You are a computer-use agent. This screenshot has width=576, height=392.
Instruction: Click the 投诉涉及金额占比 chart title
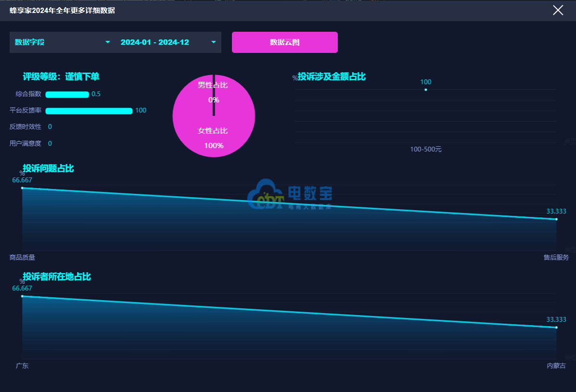pyautogui.click(x=332, y=76)
